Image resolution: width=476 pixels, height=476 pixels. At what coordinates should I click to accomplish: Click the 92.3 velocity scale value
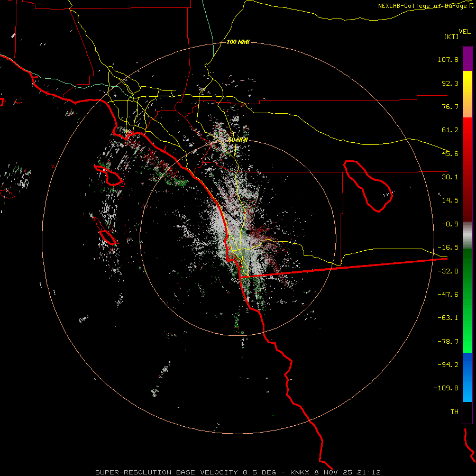(450, 83)
